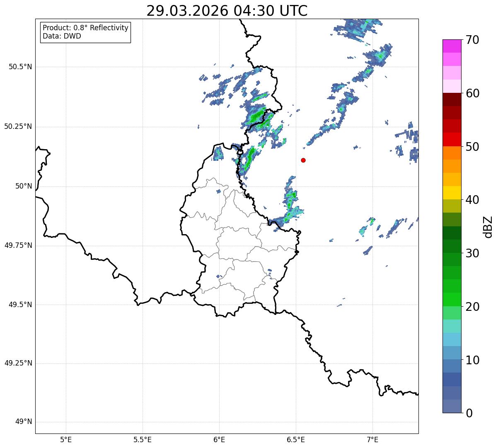Image resolution: width=498 pixels, height=448 pixels.
Task: Click the colorbar tick label 40
Action: click(x=473, y=200)
